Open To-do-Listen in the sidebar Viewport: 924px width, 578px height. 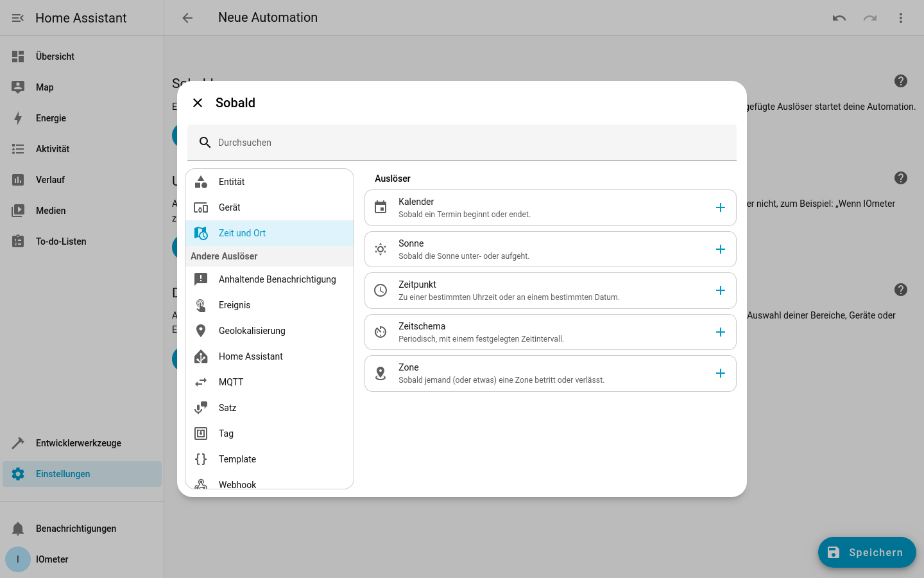[82, 241]
